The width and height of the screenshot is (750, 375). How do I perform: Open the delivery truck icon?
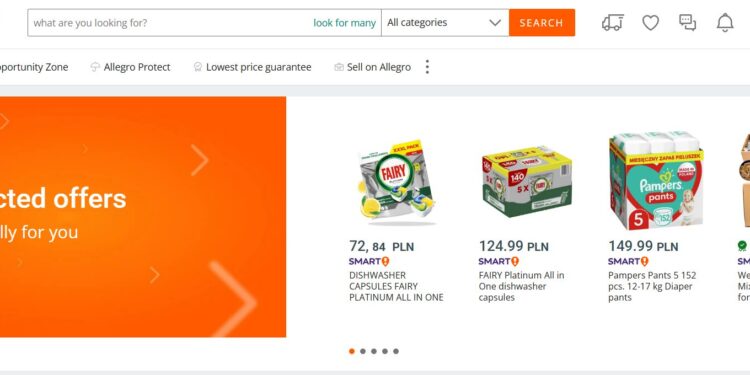pyautogui.click(x=613, y=22)
